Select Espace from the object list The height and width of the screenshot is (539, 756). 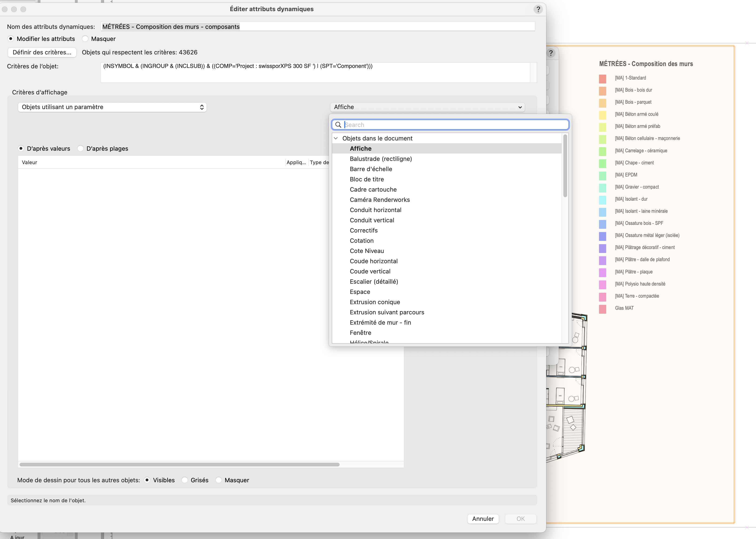(x=360, y=292)
